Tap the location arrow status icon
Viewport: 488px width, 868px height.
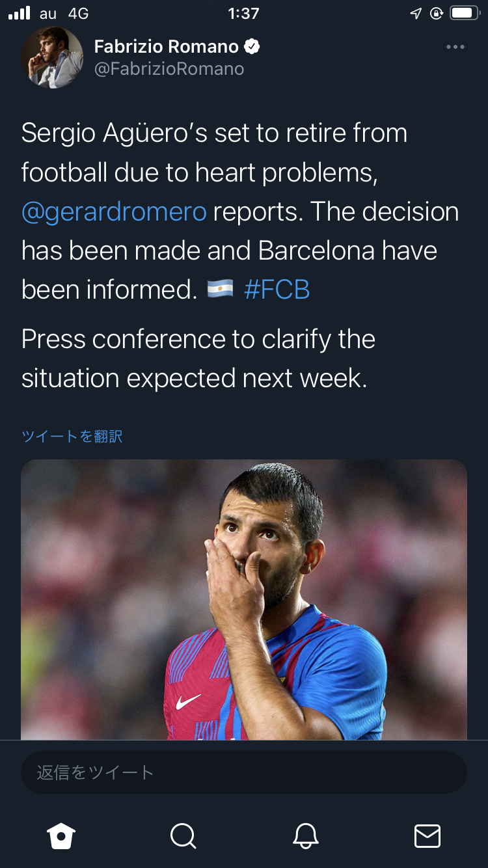coord(416,14)
